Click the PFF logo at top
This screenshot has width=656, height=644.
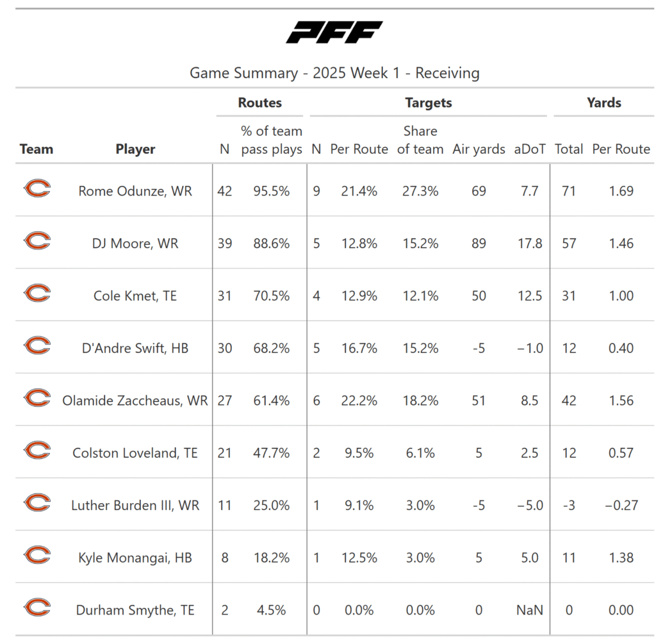[x=334, y=32]
